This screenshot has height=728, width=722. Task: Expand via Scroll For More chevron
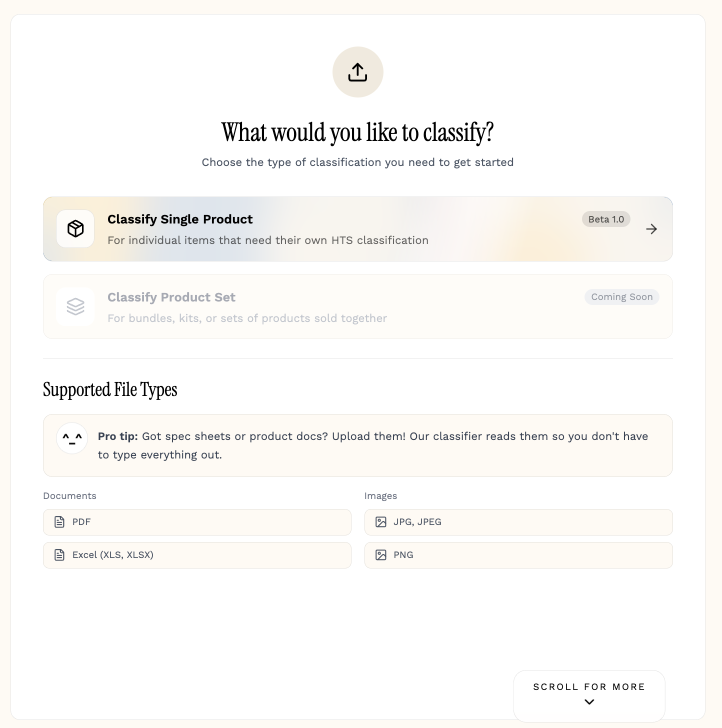589,701
